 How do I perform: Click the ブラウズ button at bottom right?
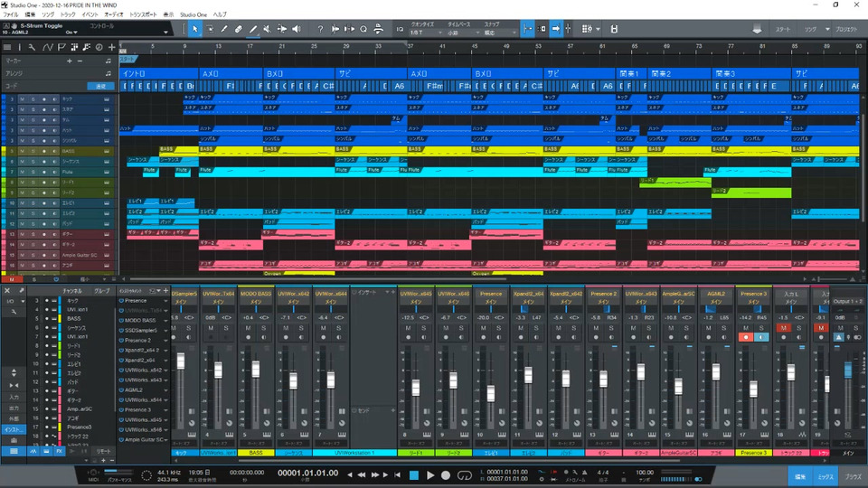click(853, 474)
